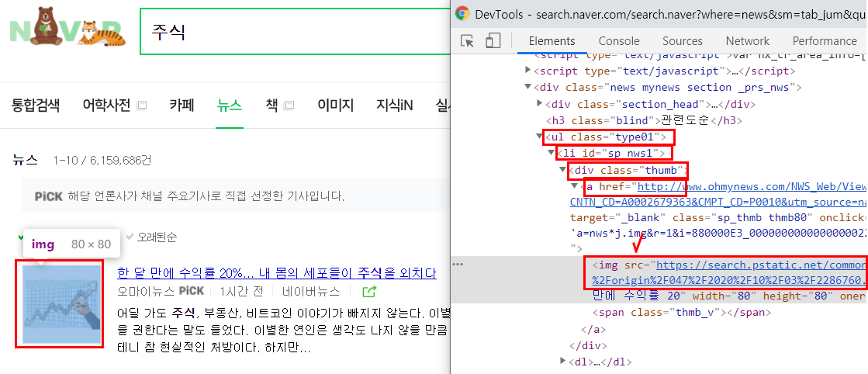Open the 이미지 tab
The image size is (868, 374).
(335, 105)
